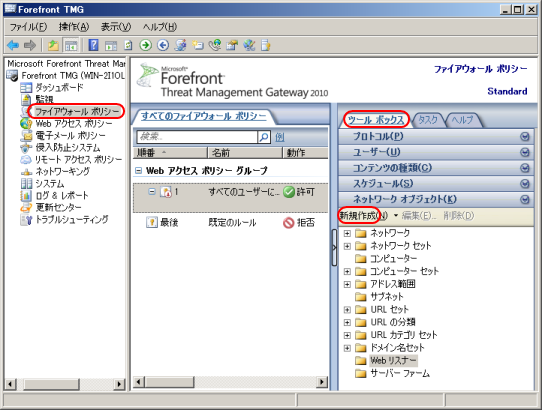
Task: Open 侵入防止システム node
Action: [x=68, y=148]
